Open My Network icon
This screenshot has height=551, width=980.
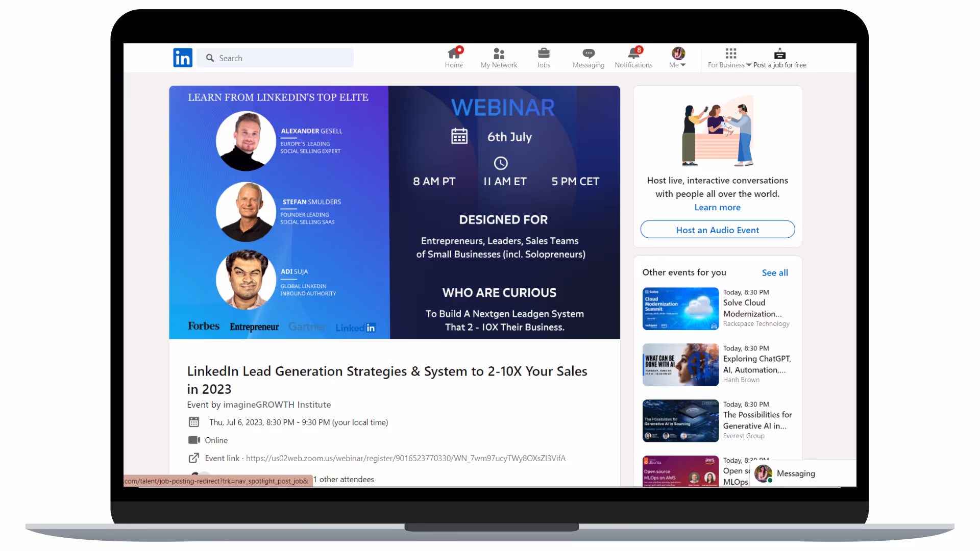pyautogui.click(x=499, y=54)
